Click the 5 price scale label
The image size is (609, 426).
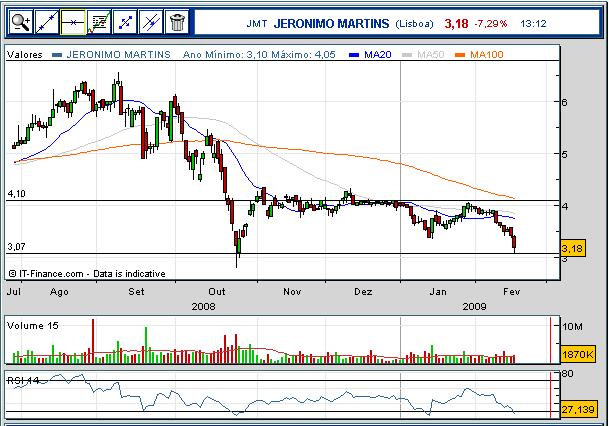click(564, 154)
